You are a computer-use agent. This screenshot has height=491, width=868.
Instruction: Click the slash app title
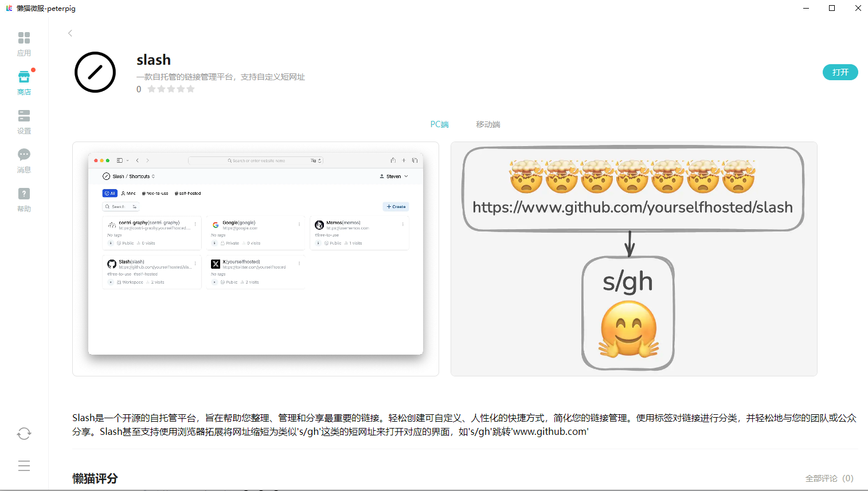click(x=154, y=60)
